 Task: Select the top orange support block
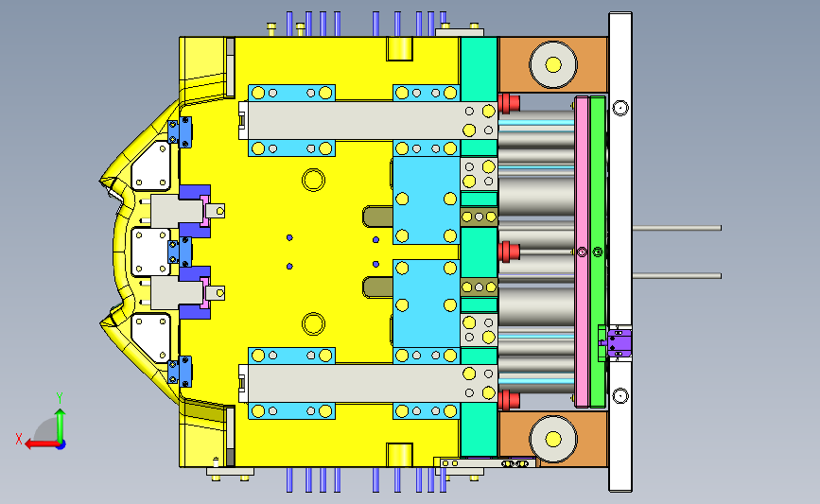point(552,65)
